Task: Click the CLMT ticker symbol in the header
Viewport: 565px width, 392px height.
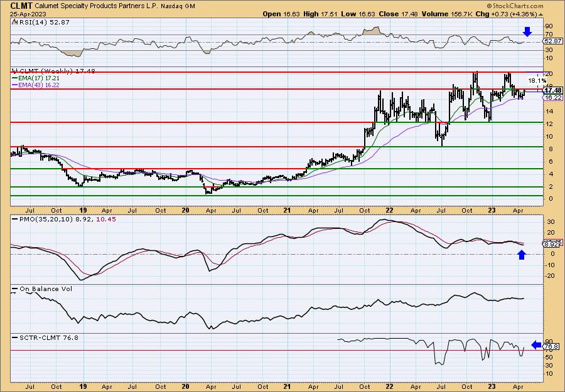Action: (21, 6)
